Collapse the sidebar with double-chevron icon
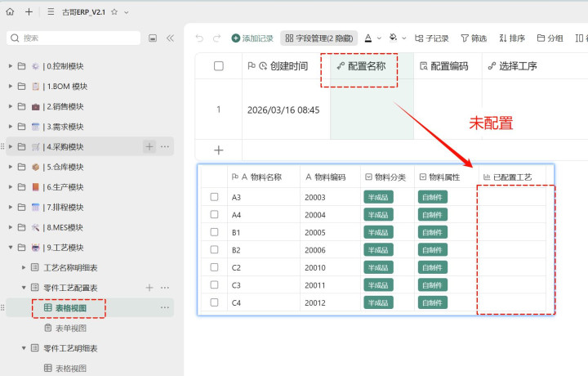588x376 pixels. (x=170, y=38)
